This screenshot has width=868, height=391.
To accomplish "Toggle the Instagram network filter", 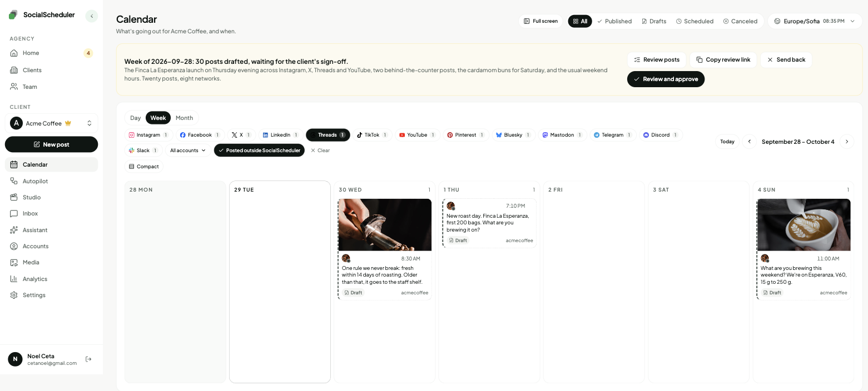I will [x=148, y=135].
